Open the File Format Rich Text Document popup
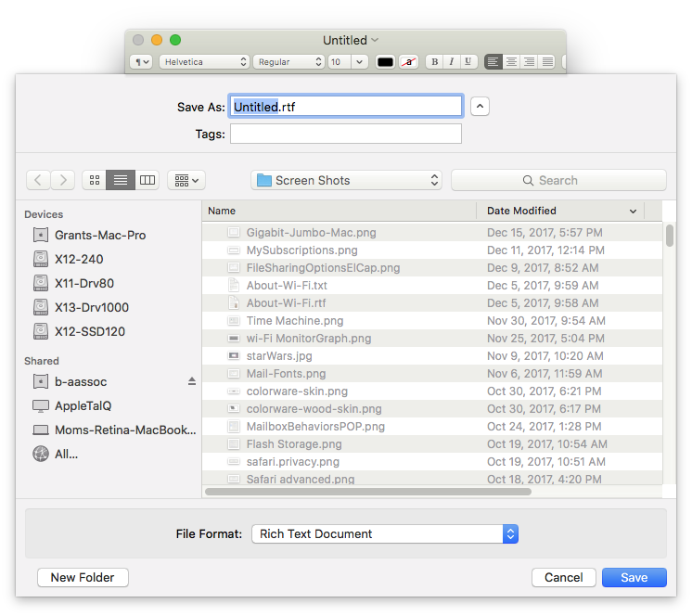This screenshot has height=616, width=692. coord(385,534)
